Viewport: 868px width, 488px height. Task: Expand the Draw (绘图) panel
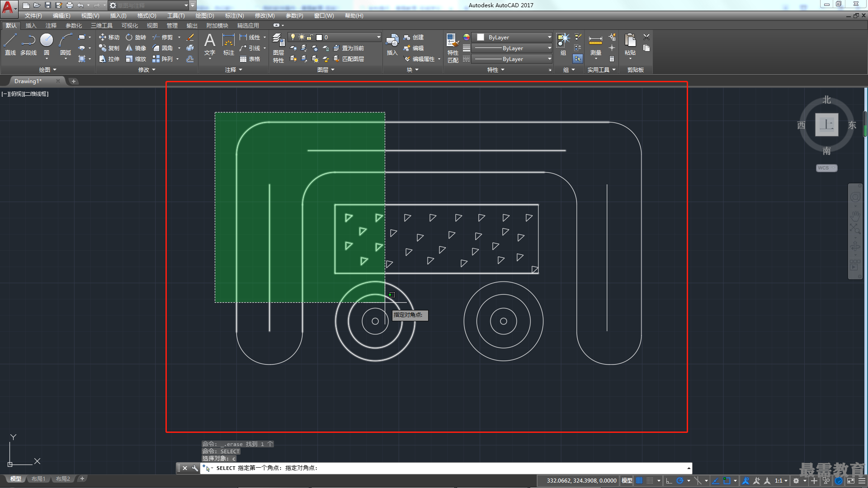pos(47,70)
